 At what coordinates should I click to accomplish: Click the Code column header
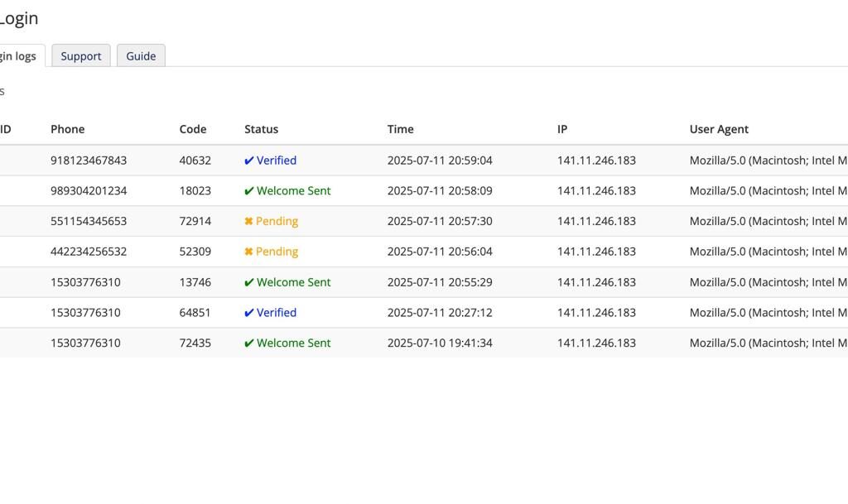(x=193, y=129)
